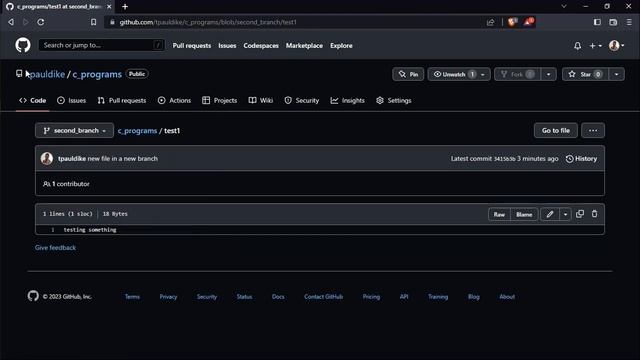This screenshot has width=640, height=360.
Task: Copy raw file contents icon
Action: click(580, 214)
